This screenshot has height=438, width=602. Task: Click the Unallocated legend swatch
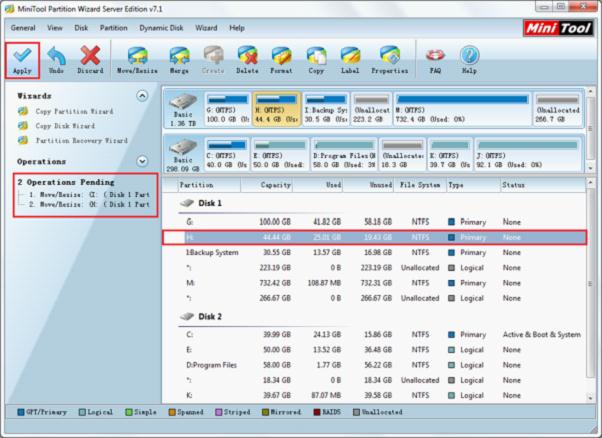[356, 412]
